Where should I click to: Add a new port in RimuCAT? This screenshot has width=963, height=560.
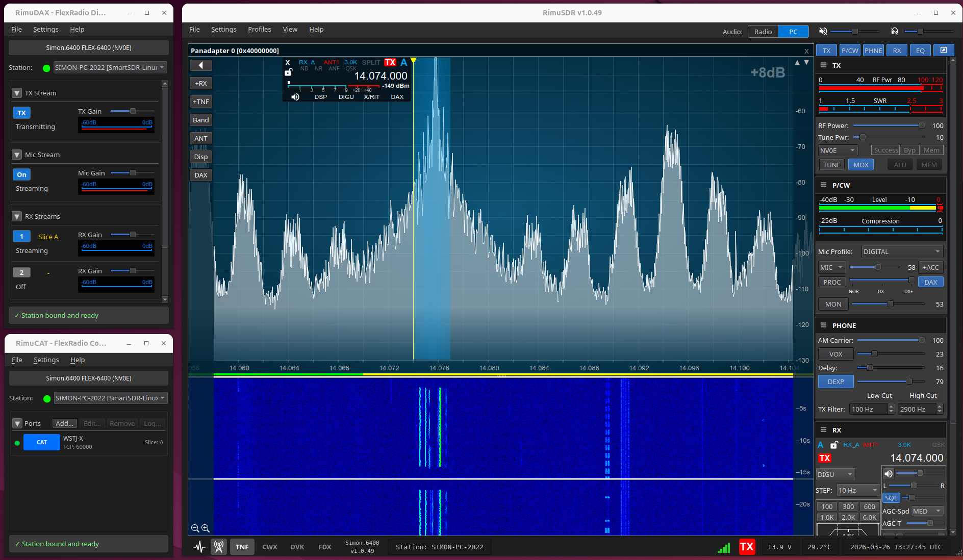(x=64, y=423)
